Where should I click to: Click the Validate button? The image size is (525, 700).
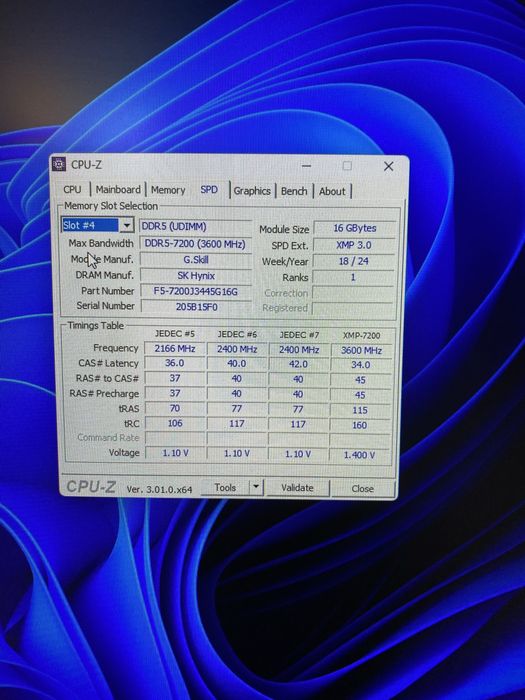pyautogui.click(x=297, y=488)
